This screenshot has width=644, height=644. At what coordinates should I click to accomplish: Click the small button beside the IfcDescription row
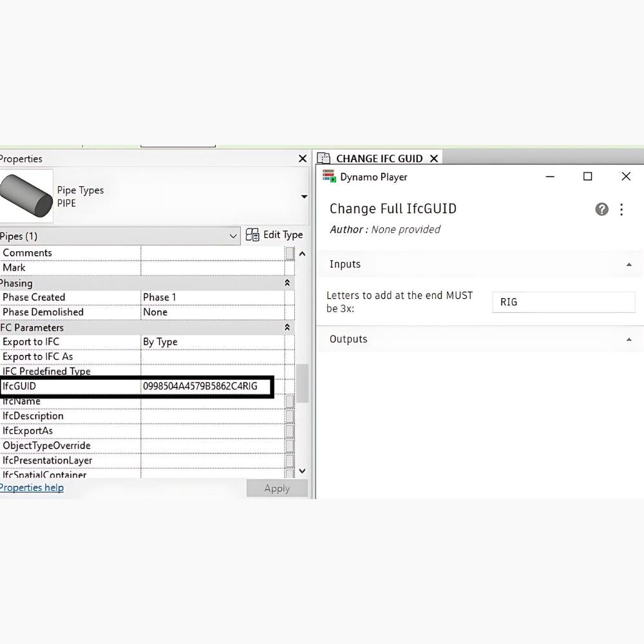[x=290, y=416]
